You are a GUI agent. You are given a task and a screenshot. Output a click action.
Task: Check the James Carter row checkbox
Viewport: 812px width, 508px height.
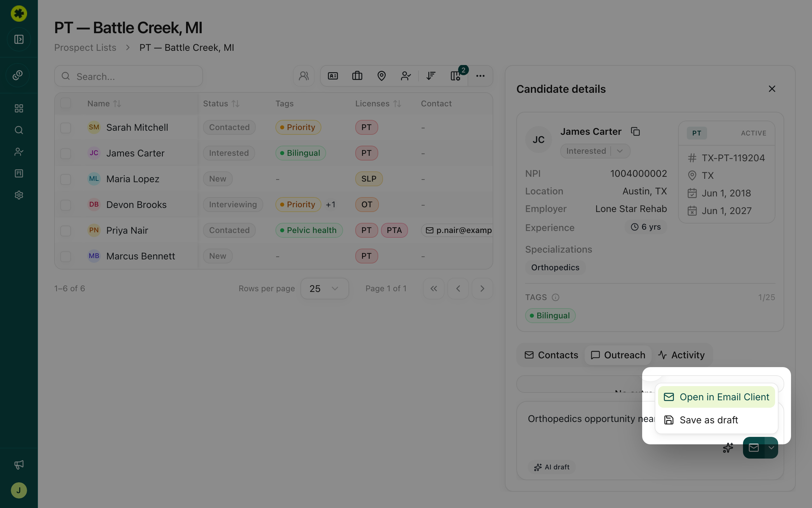point(66,153)
